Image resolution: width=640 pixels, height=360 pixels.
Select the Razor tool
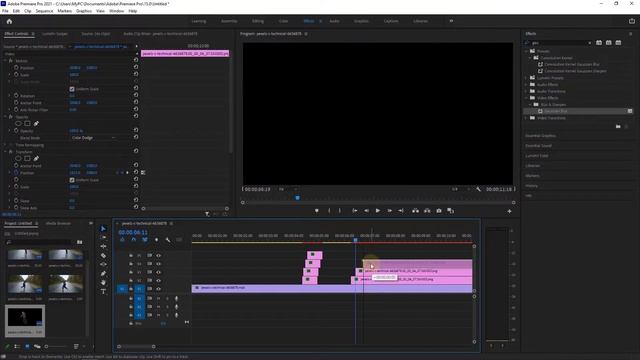(103, 256)
